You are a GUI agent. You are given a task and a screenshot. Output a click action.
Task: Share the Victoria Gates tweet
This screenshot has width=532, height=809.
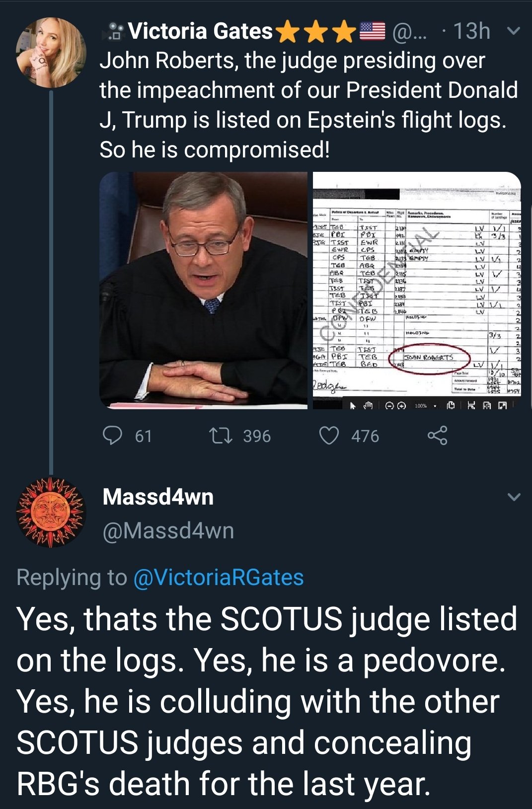[437, 436]
